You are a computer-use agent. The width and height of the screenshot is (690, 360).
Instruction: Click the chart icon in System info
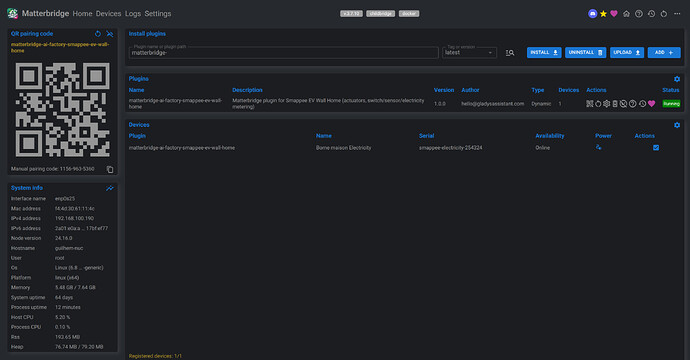(x=110, y=188)
